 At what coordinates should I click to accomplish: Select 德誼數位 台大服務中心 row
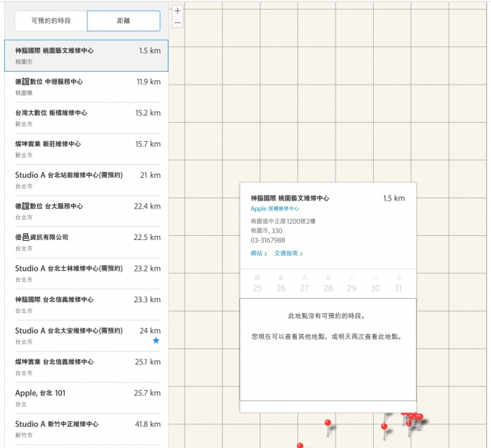pyautogui.click(x=88, y=211)
